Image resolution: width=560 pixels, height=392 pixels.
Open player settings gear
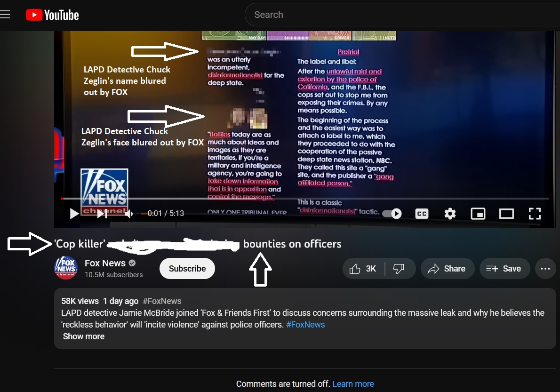[450, 214]
